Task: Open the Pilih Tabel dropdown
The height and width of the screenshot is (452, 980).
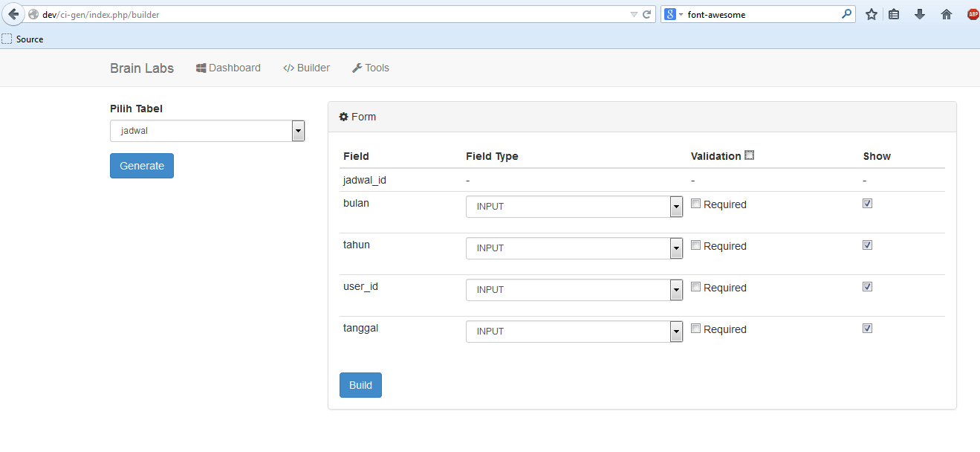Action: (297, 130)
